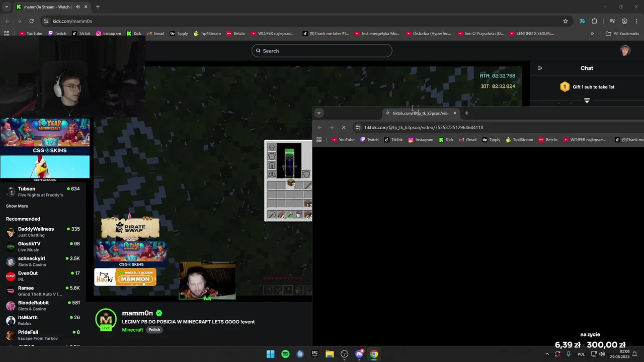Expand the gift leaderboard chevron in chat
Viewport: 644px width, 362px height.
587,101
